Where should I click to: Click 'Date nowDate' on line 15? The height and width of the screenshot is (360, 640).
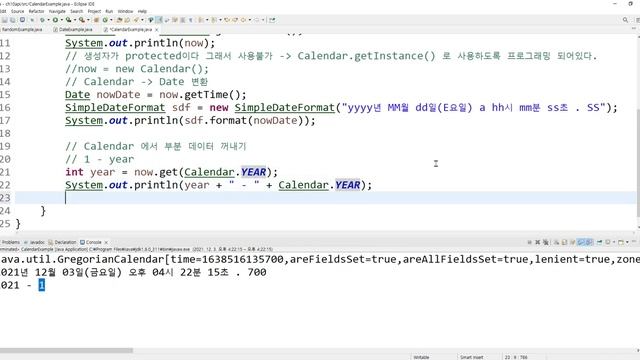[102, 94]
